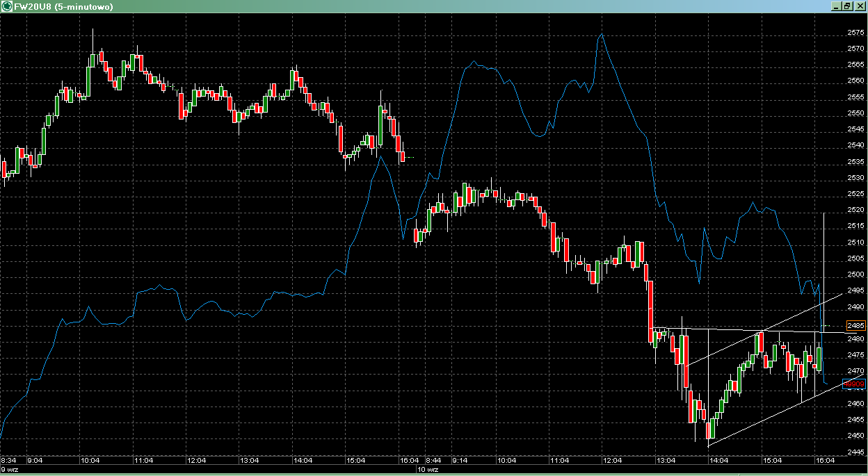Viewport: 868px width, 476px height.
Task: Click the 13:04 time label of 9 wrz session
Action: 249,461
